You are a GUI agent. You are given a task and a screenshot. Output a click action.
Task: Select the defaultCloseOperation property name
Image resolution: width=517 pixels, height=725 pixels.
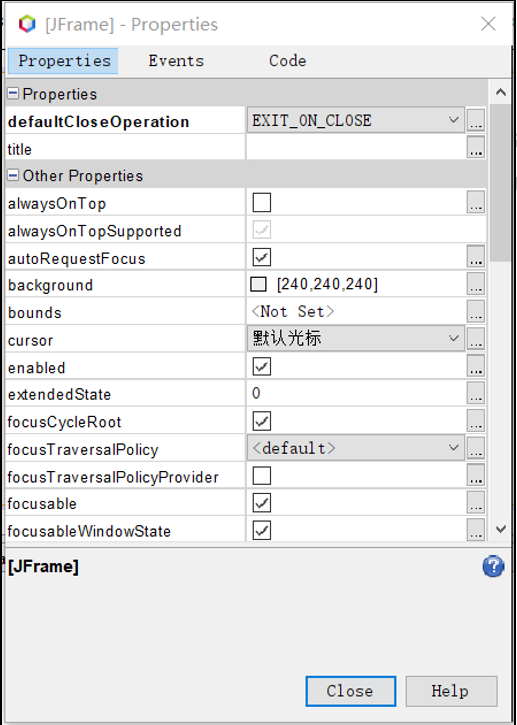[98, 122]
